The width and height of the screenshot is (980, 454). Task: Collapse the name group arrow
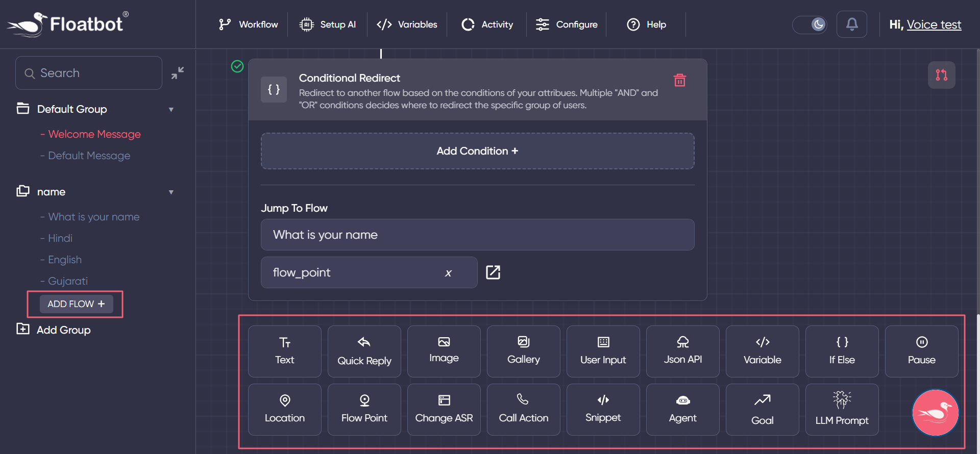coord(171,192)
